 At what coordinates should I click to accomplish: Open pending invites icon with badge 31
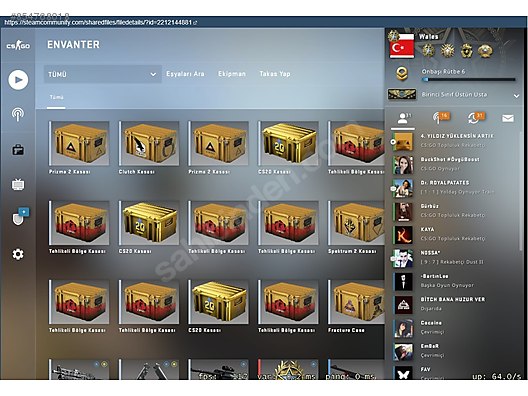coord(475,118)
